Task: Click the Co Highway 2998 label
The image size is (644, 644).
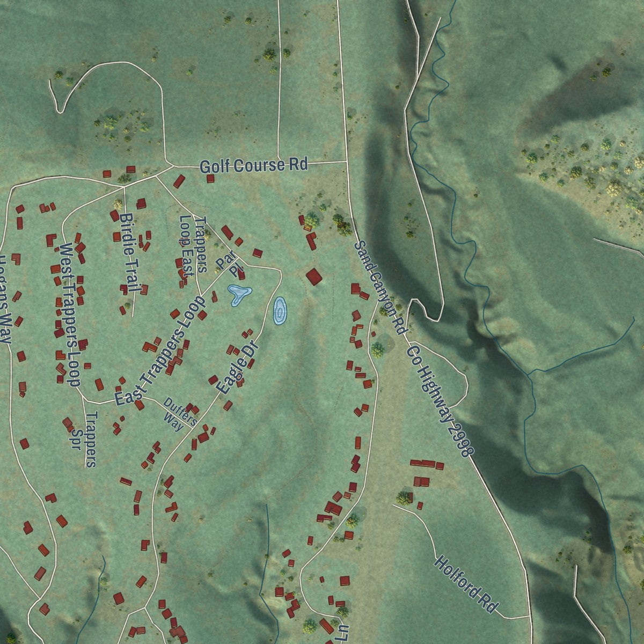Action: 440,401
